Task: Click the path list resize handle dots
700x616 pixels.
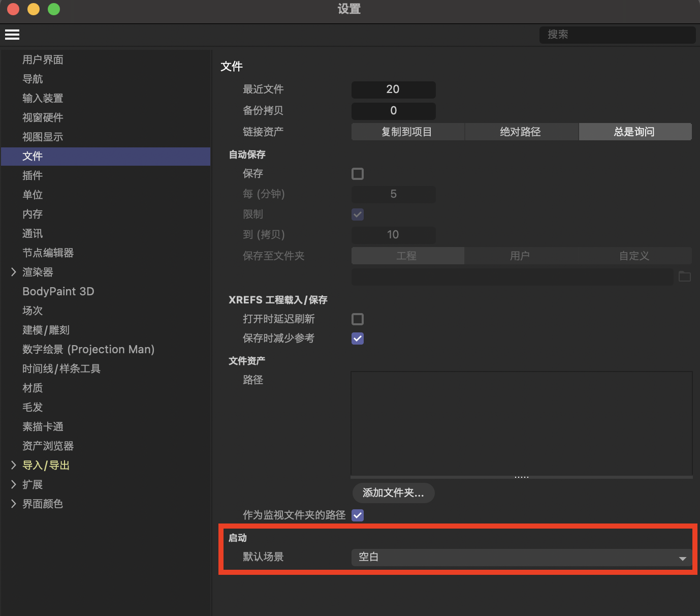Action: (x=522, y=477)
